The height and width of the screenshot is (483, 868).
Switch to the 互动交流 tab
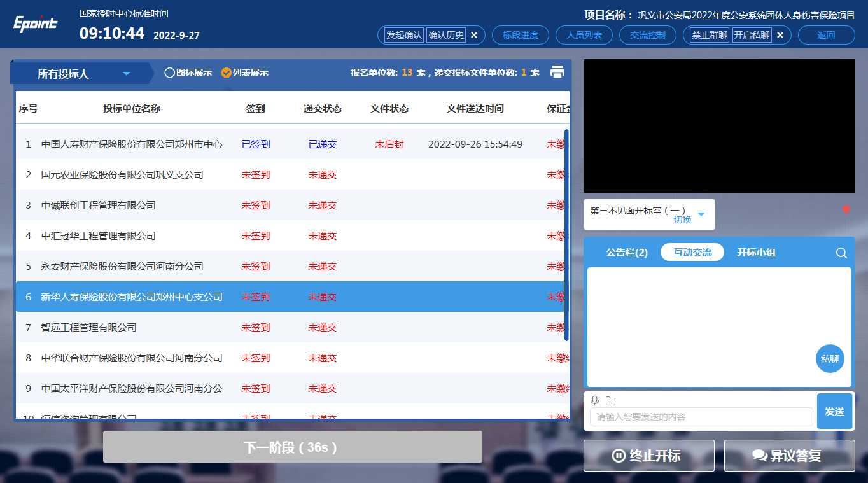point(692,253)
